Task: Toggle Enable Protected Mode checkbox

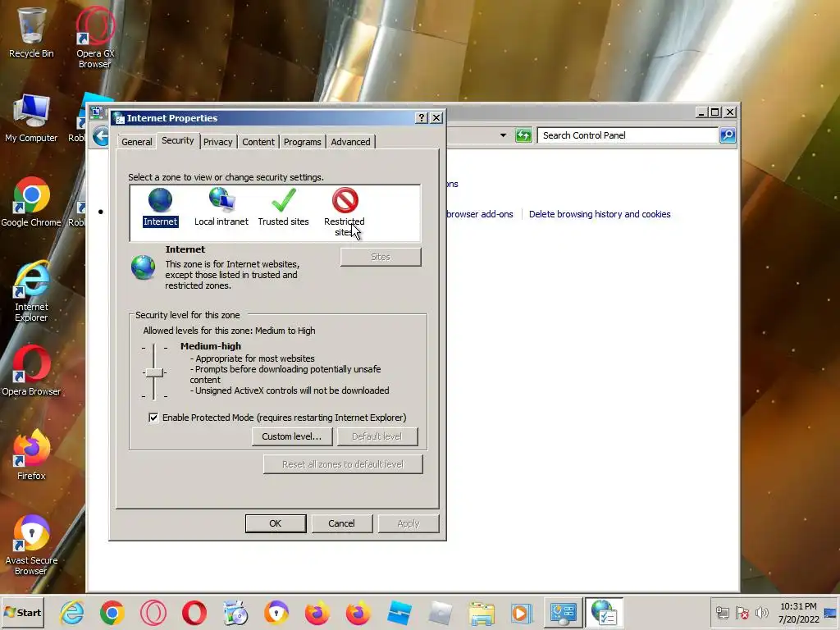Action: 153,418
